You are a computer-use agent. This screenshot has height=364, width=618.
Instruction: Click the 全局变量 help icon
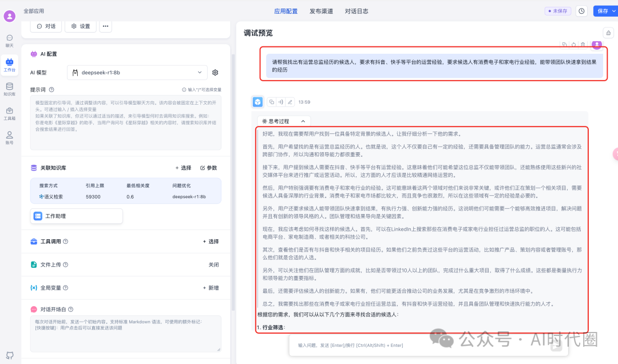click(x=65, y=288)
